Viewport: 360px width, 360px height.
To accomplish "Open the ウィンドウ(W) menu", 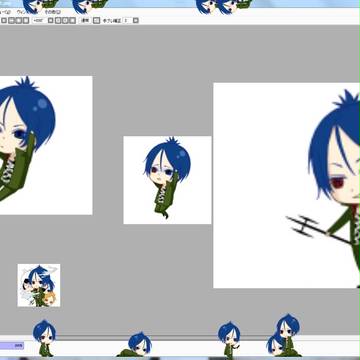I will (x=26, y=12).
